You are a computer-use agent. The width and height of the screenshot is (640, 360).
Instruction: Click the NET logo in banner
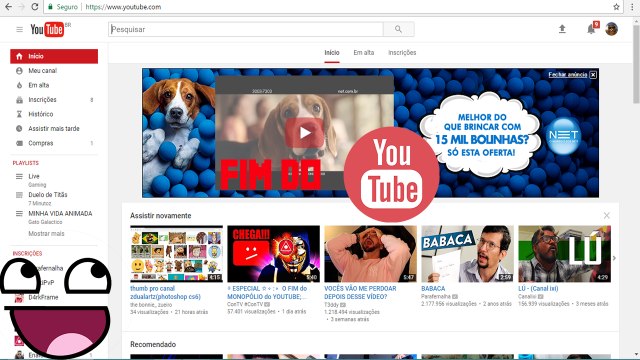coord(563,136)
